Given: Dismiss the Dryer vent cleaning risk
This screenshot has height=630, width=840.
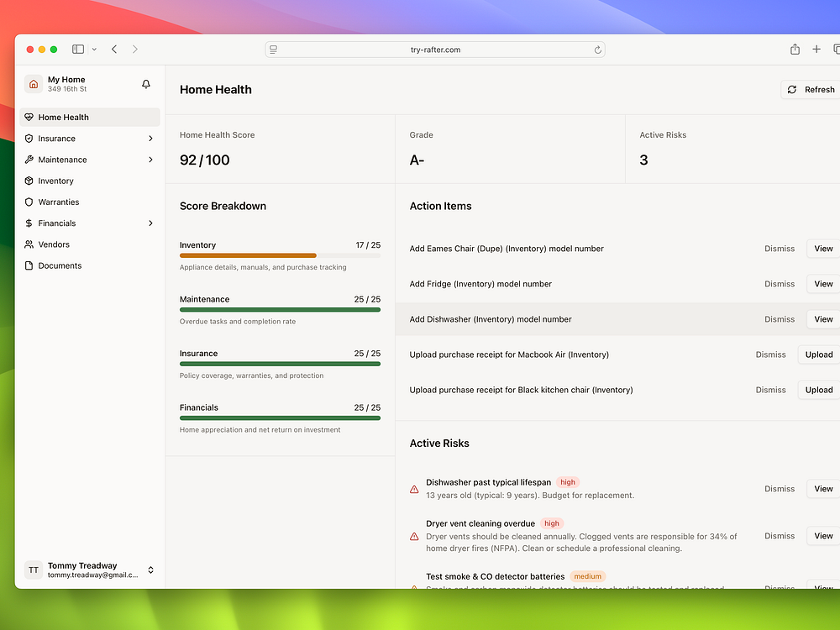Looking at the screenshot, I should coord(780,536).
